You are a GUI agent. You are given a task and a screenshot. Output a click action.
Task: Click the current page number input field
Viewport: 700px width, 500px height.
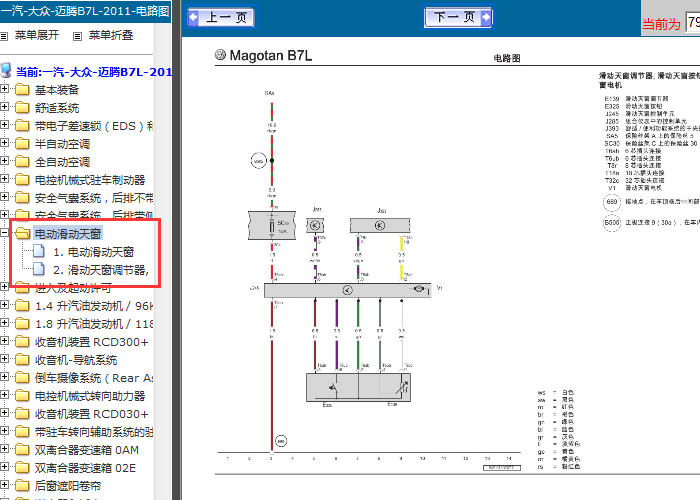coord(693,22)
